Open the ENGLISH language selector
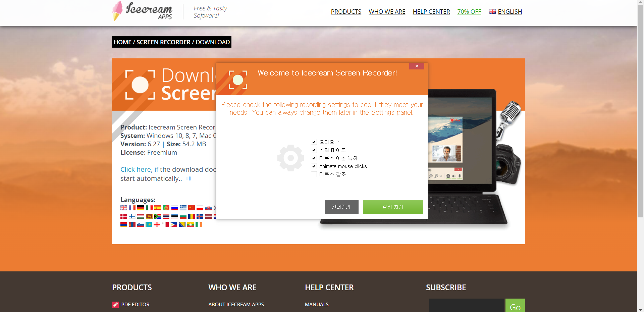This screenshot has height=312, width=644. pyautogui.click(x=505, y=12)
